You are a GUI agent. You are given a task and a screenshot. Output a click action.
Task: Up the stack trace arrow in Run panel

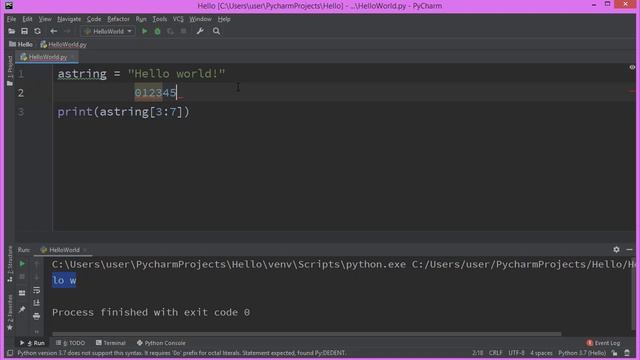point(36,264)
